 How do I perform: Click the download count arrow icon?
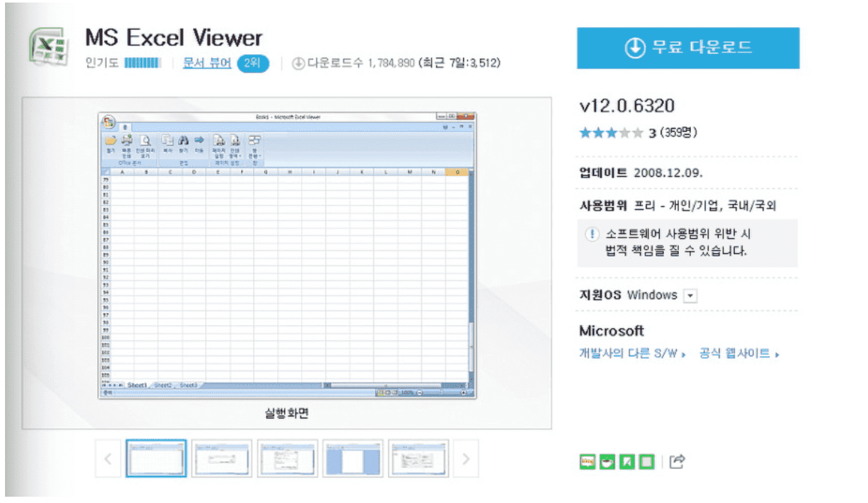[299, 64]
